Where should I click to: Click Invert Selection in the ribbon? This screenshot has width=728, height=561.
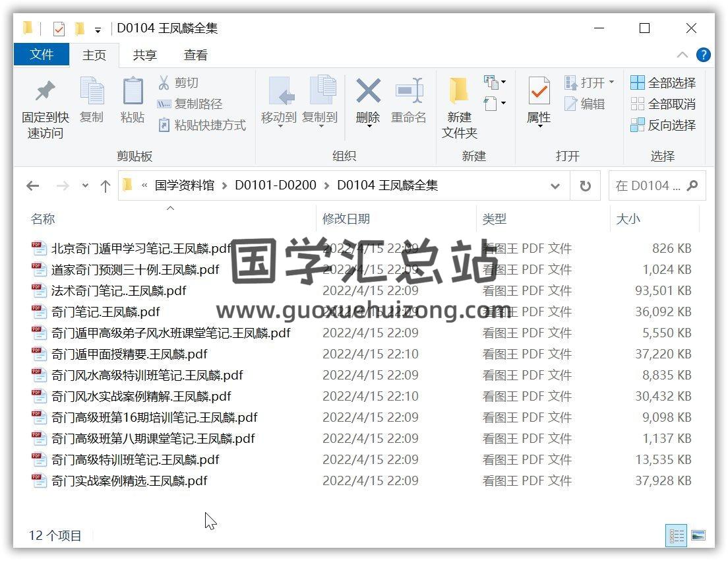663,125
